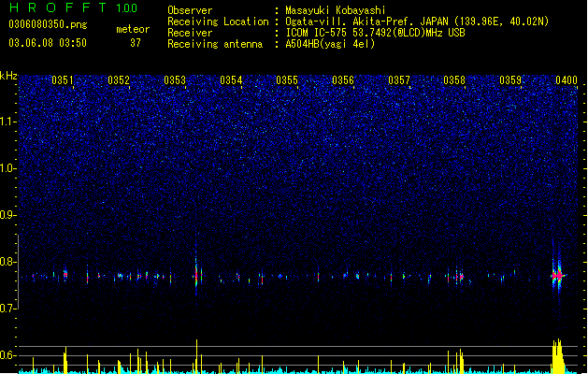Click the yellow signal-level burst near 0400

558,356
